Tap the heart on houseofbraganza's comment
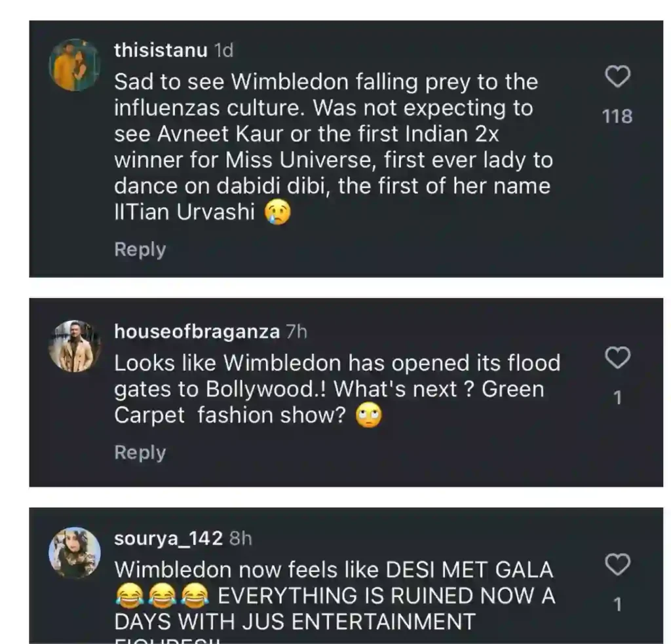The height and width of the screenshot is (644, 671). (617, 358)
